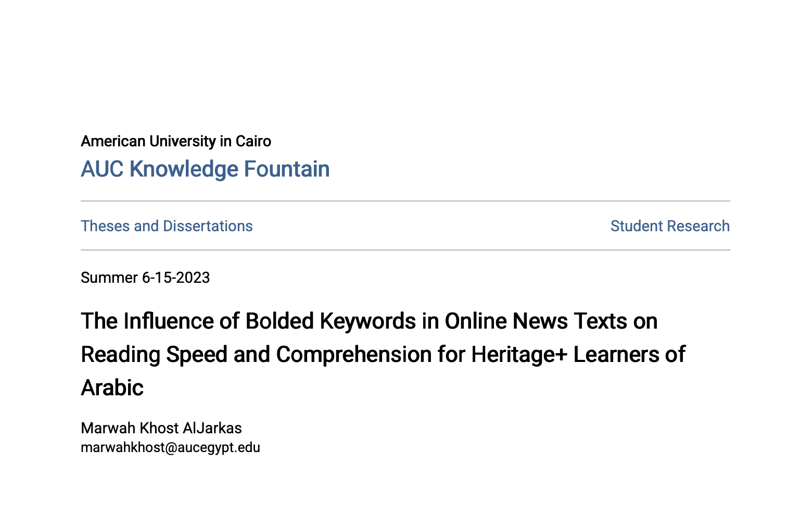Click the year '2023' in the date

click(193, 278)
